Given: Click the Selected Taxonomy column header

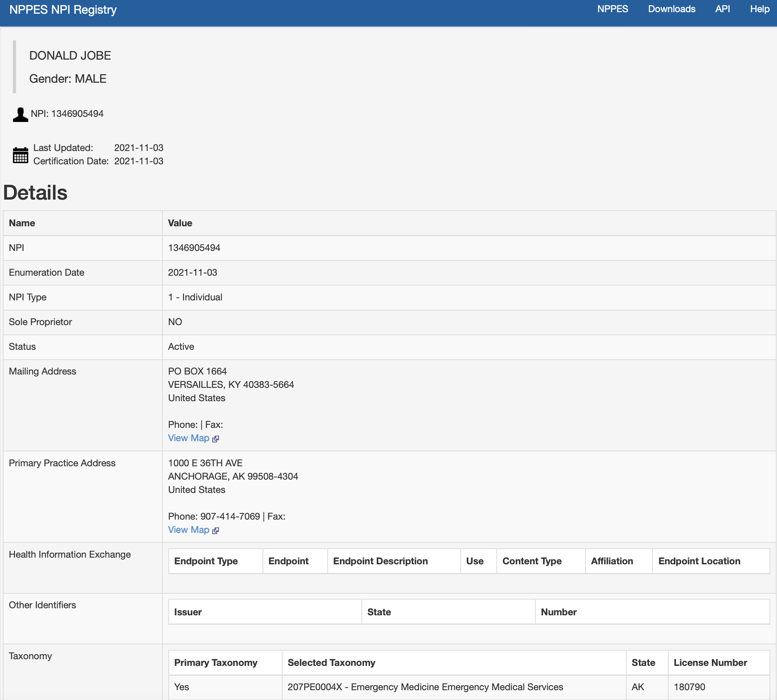Looking at the screenshot, I should (x=331, y=663).
